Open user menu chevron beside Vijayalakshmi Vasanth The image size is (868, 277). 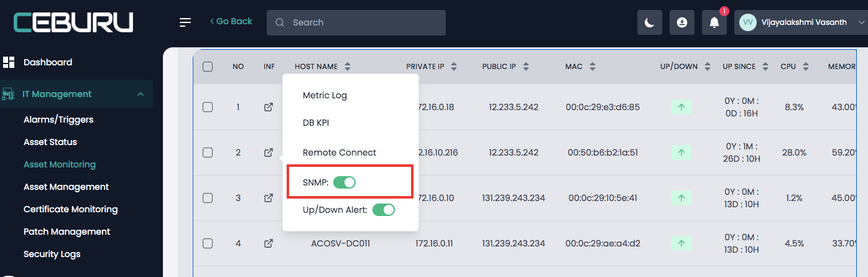click(x=861, y=22)
